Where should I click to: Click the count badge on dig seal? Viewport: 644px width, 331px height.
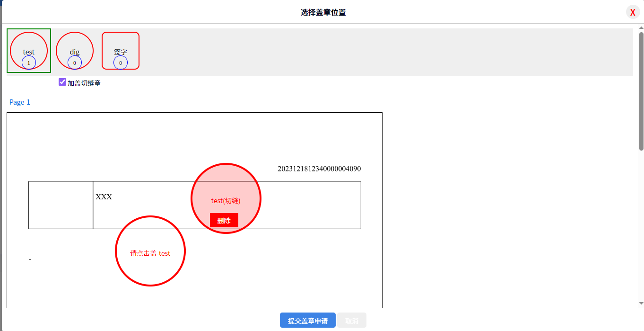(75, 63)
